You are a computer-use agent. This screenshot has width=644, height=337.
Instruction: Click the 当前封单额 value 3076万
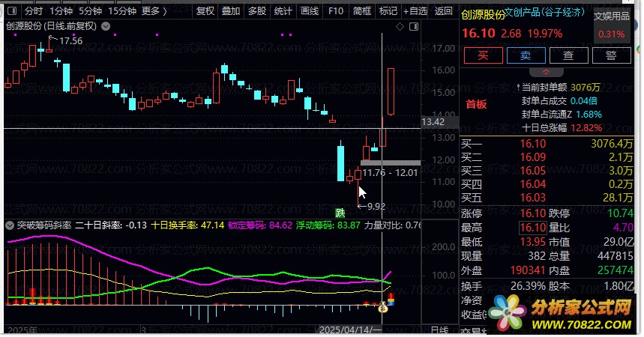[x=586, y=88]
